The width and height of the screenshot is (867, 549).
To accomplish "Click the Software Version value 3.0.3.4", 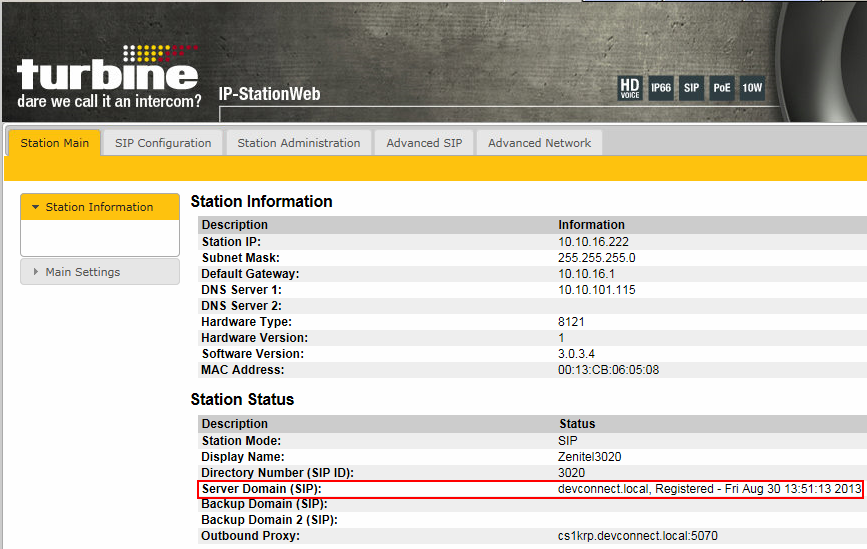I will (579, 354).
